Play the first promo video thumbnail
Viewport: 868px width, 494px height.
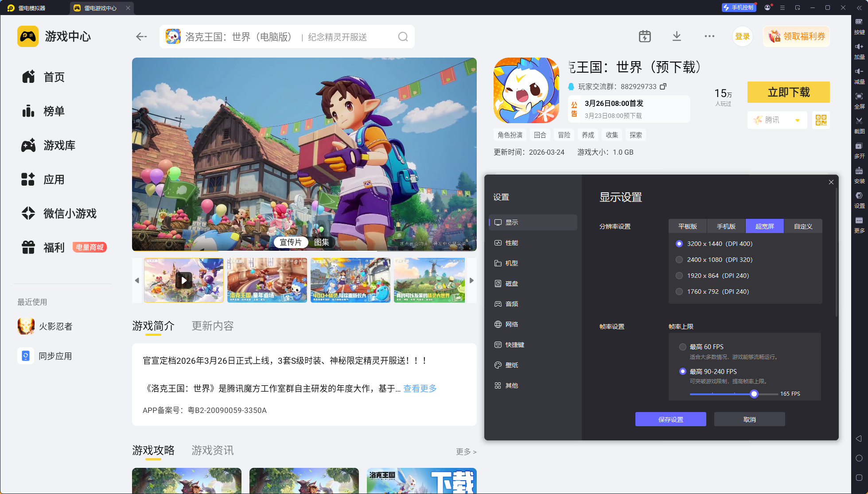[x=184, y=280]
